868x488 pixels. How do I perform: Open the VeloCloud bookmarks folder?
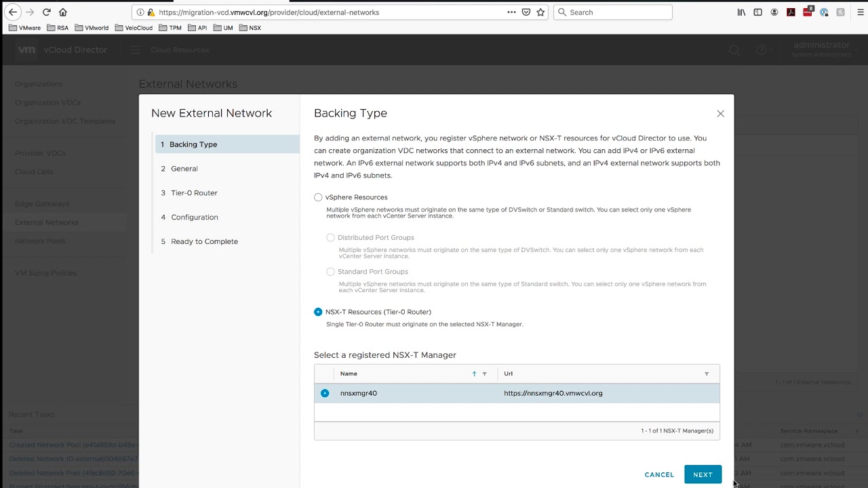[x=134, y=28]
